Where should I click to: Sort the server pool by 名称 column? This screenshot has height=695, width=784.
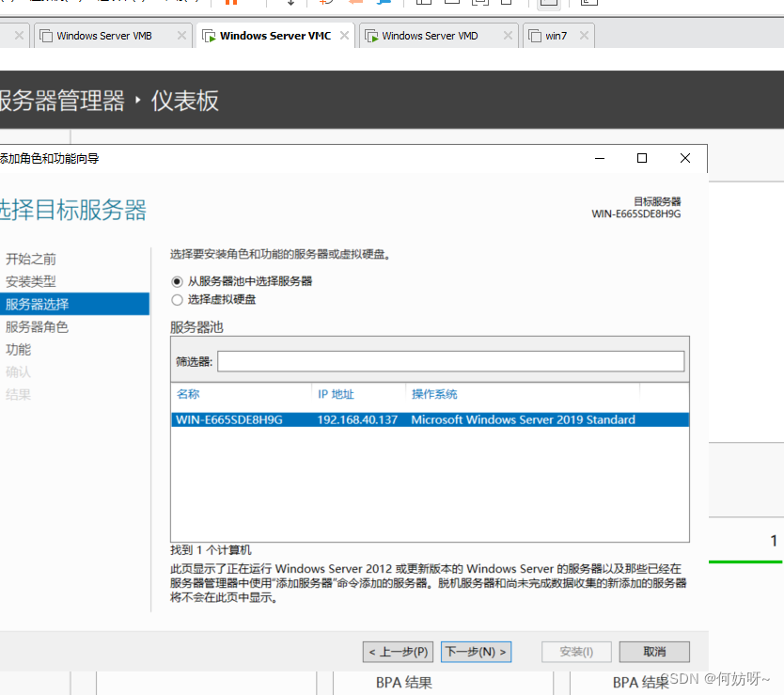pos(241,394)
